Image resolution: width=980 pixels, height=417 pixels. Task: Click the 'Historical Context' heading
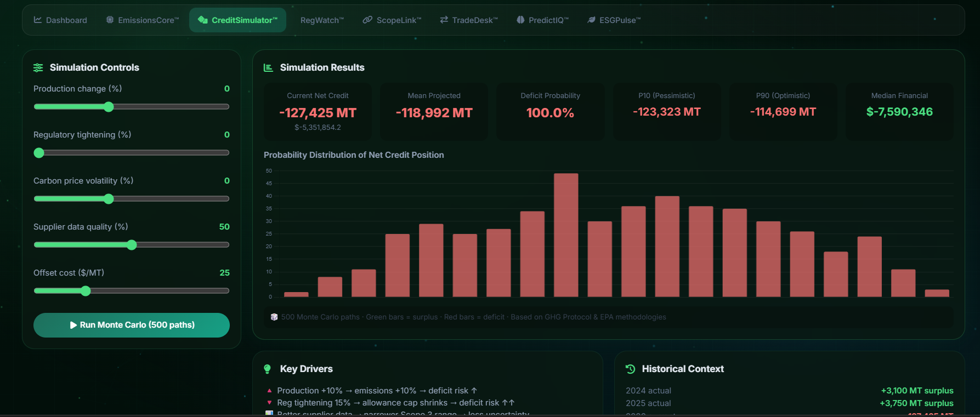pyautogui.click(x=683, y=369)
